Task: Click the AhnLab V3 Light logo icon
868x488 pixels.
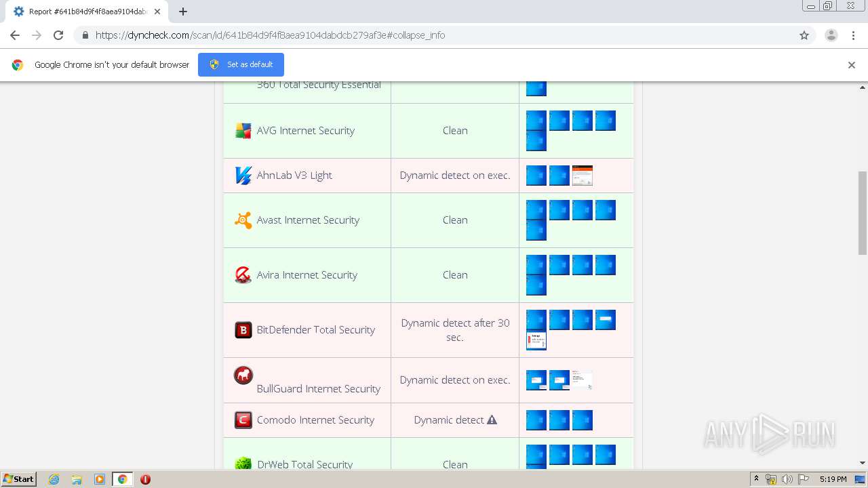Action: pyautogui.click(x=243, y=176)
